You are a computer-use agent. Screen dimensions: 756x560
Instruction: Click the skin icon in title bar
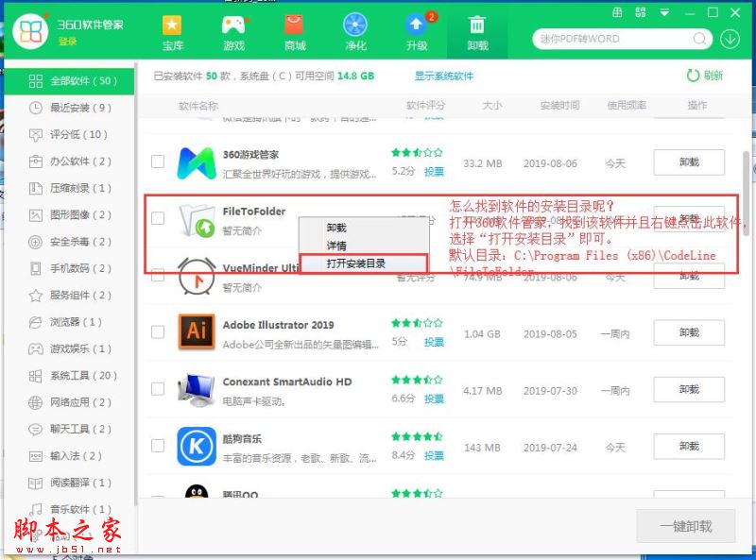[x=617, y=12]
